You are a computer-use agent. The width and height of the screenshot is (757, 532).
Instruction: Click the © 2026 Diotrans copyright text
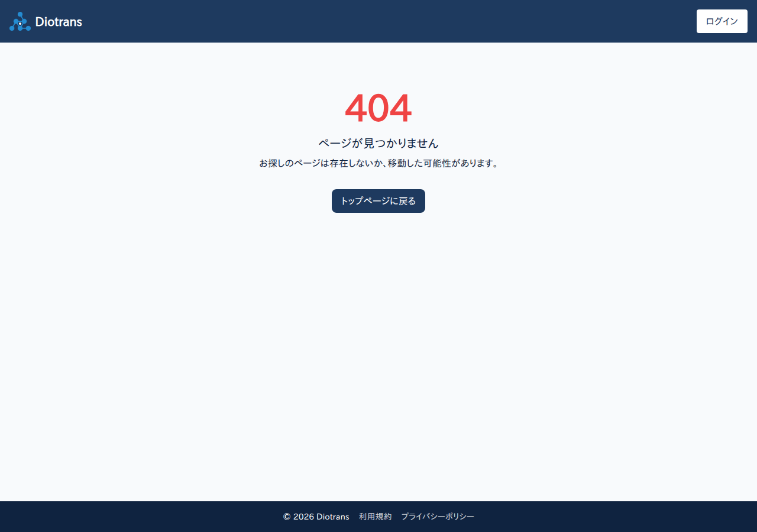pos(316,517)
